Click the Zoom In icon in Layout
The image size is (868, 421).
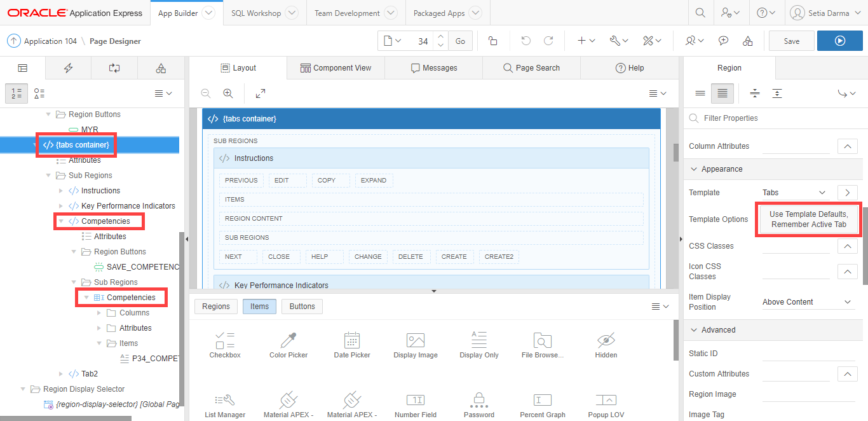(x=228, y=93)
